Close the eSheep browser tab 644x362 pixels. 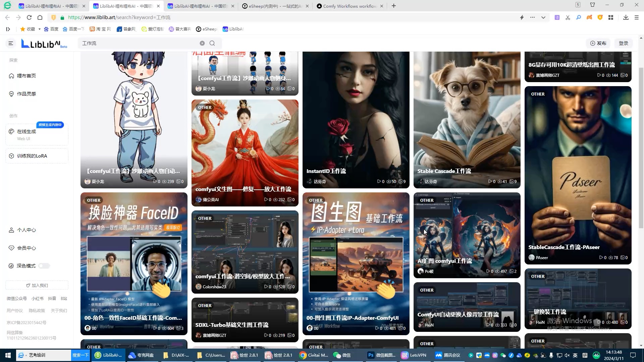[307, 6]
